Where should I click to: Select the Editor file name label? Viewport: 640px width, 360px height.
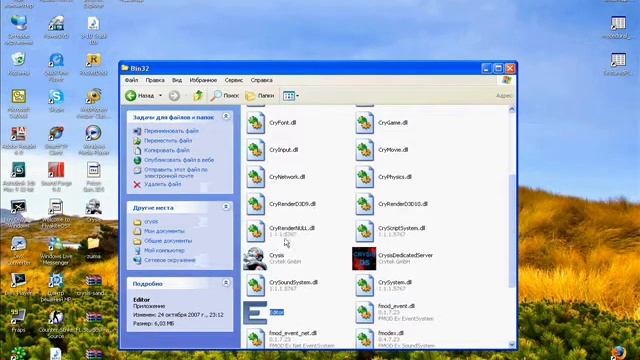276,312
